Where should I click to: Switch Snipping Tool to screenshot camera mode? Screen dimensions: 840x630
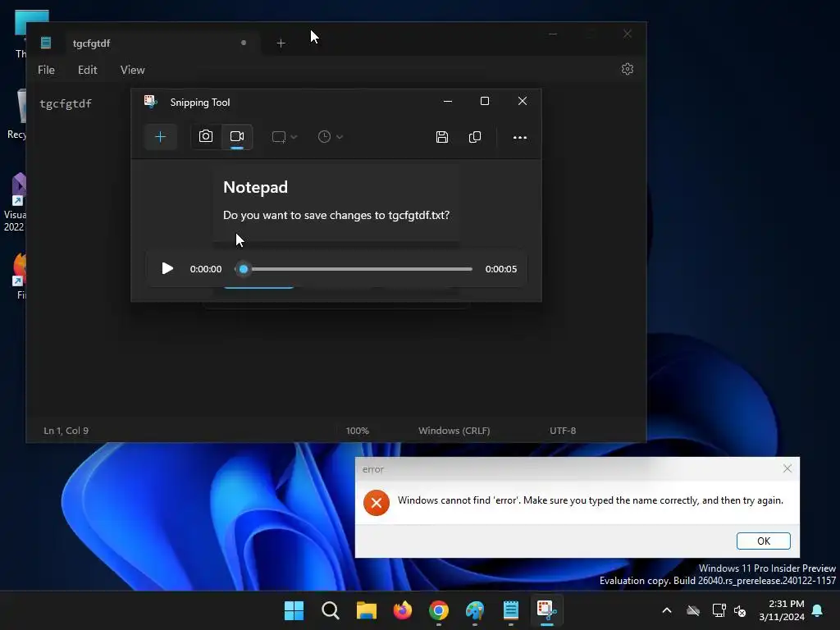click(x=206, y=137)
